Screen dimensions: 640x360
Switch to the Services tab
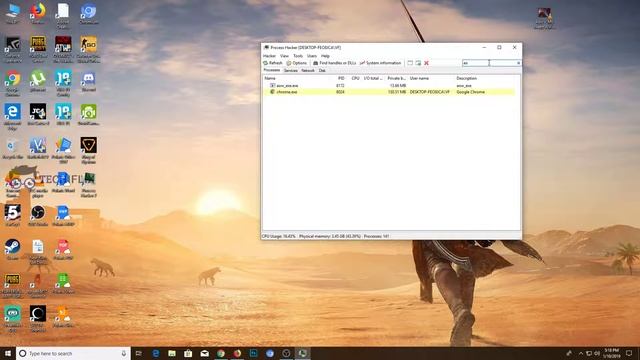coord(291,71)
